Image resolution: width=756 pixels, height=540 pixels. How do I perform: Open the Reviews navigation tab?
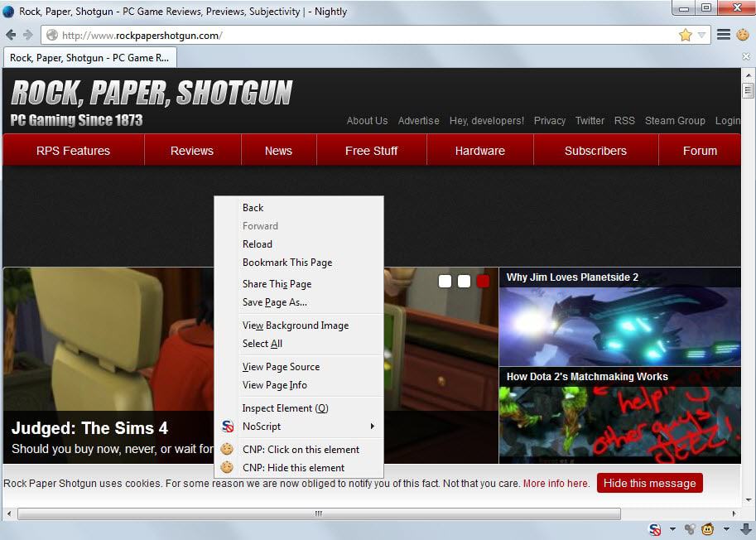coord(192,151)
